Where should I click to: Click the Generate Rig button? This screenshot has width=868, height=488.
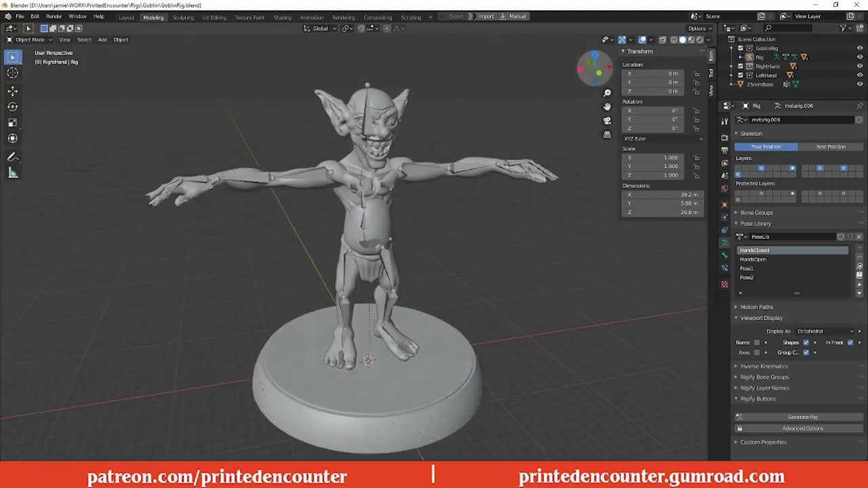coord(798,417)
